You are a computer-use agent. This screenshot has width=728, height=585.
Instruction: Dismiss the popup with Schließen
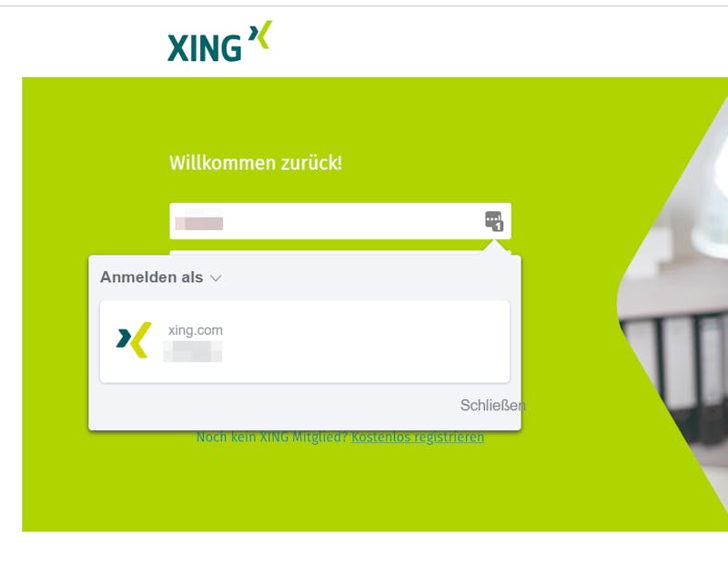tap(492, 406)
